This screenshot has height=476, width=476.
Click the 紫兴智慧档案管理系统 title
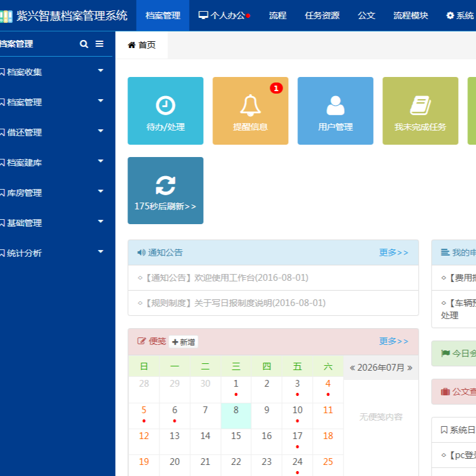[72, 16]
